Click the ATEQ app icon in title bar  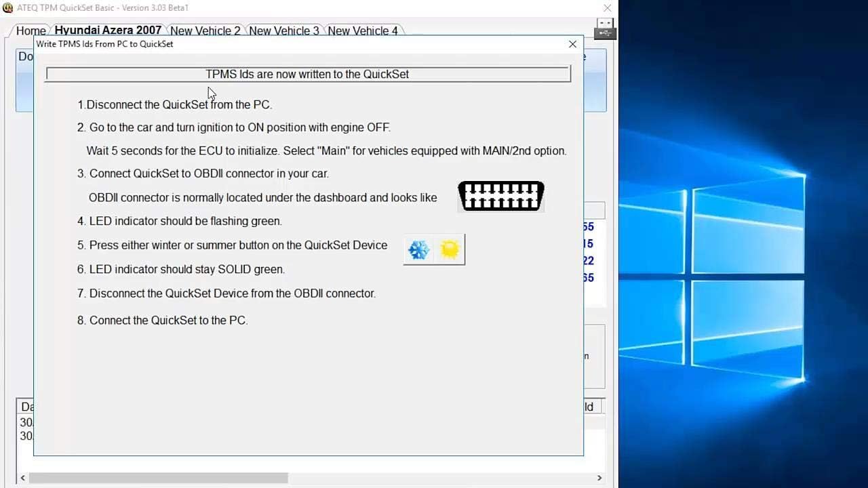coord(7,7)
